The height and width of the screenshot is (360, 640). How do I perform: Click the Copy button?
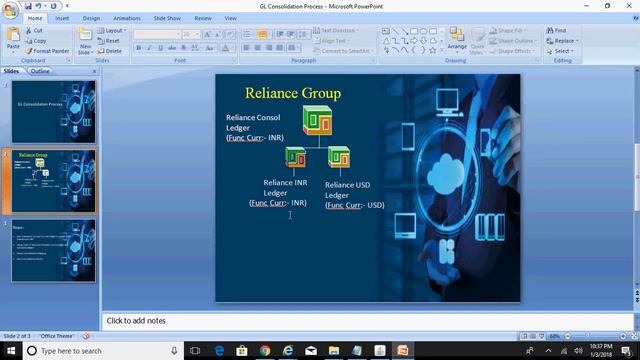pos(36,41)
